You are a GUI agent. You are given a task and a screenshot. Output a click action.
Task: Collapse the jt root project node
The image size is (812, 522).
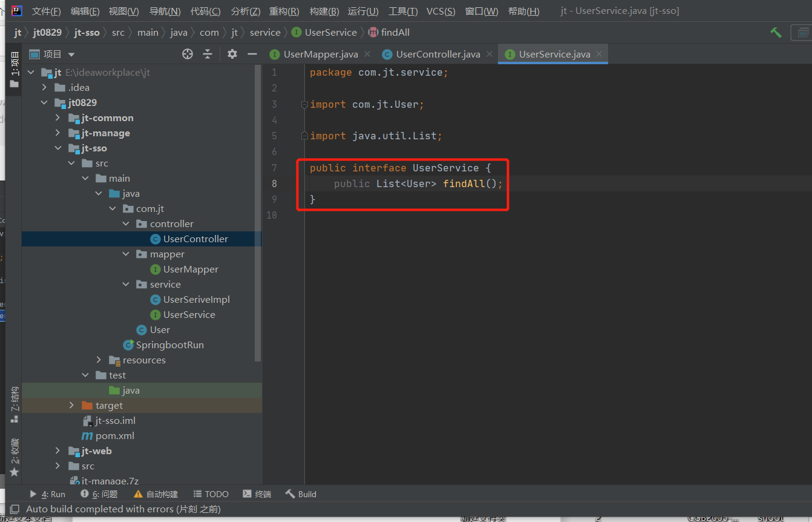click(31, 73)
